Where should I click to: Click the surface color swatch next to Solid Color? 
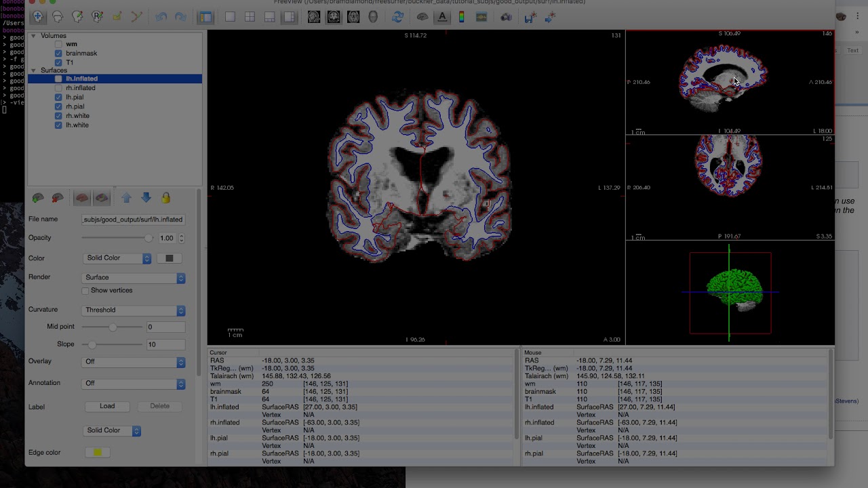click(x=170, y=258)
